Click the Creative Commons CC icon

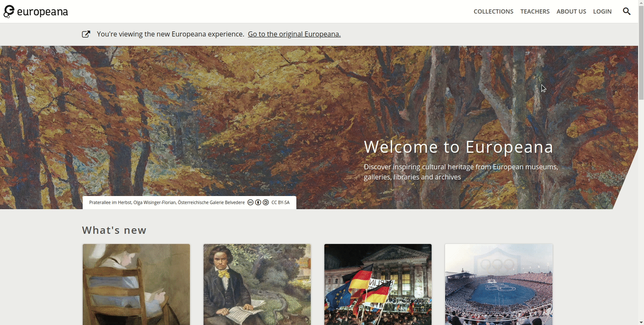coord(251,202)
